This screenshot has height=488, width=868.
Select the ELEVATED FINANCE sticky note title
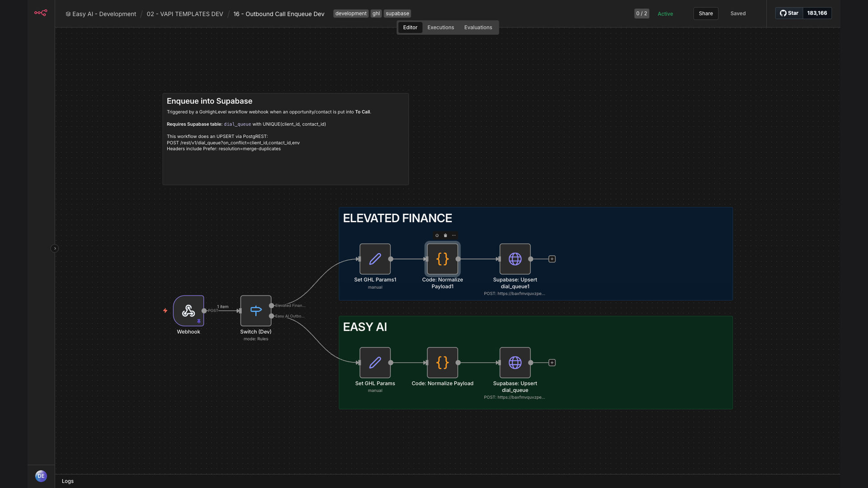click(397, 218)
